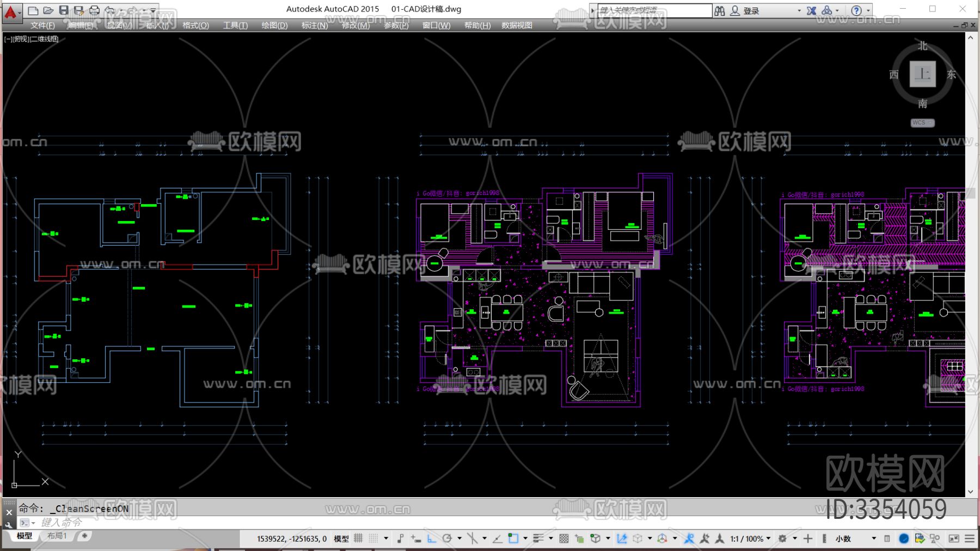Image resolution: width=980 pixels, height=551 pixels.
Task: Click in the keyword search input field
Action: pyautogui.click(x=654, y=10)
